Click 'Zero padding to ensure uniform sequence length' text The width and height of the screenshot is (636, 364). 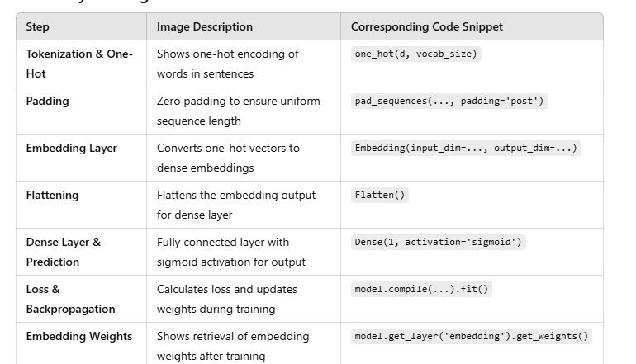(239, 111)
